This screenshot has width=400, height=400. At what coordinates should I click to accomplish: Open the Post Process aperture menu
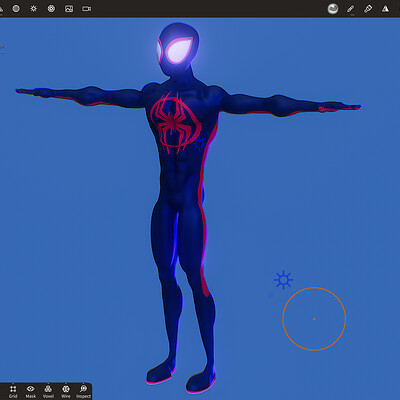point(51,9)
